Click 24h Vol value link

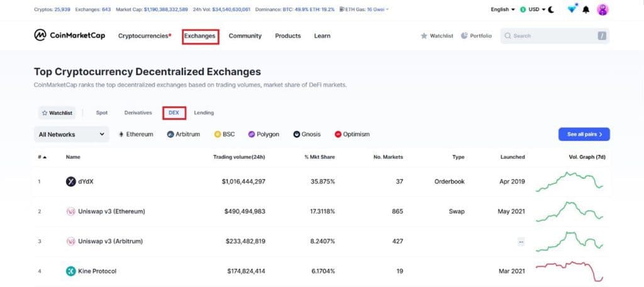click(231, 9)
